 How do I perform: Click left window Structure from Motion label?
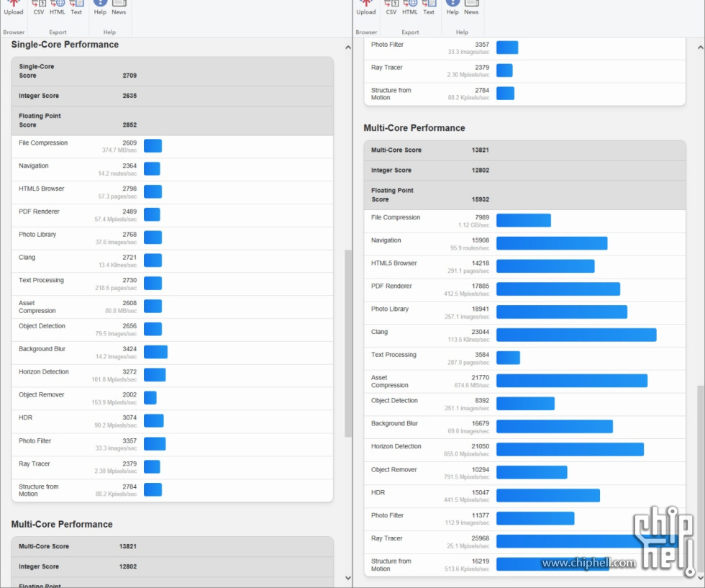39,490
